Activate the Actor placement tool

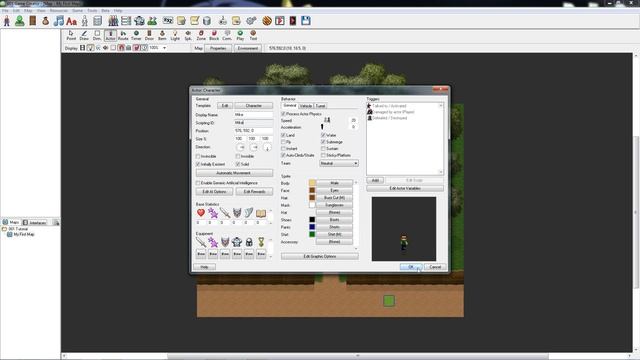(x=110, y=36)
